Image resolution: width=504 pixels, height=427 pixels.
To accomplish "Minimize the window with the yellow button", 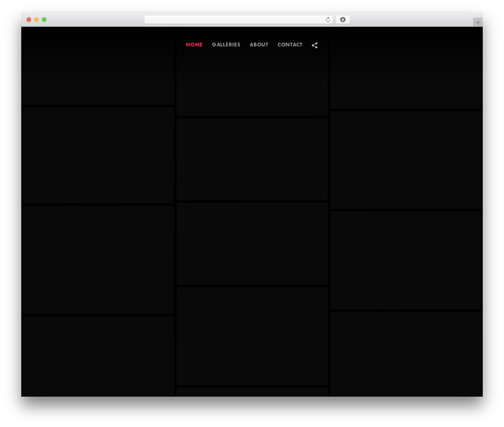I will coord(37,20).
